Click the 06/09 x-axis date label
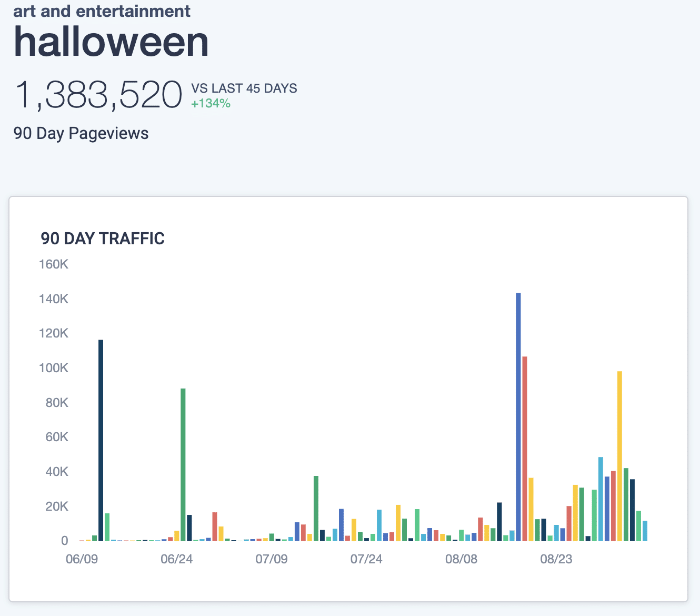Viewport: 700px width, 616px height. [x=82, y=559]
